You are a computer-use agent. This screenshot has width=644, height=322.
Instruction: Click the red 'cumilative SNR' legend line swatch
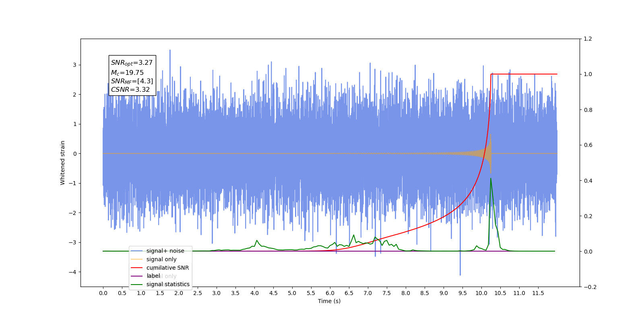[137, 268]
